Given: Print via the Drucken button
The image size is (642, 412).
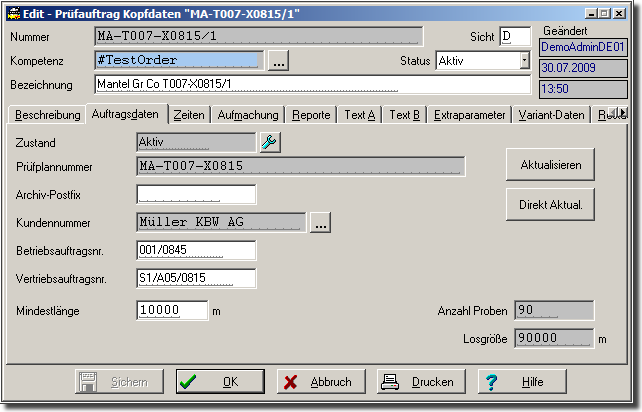Looking at the screenshot, I should [421, 382].
